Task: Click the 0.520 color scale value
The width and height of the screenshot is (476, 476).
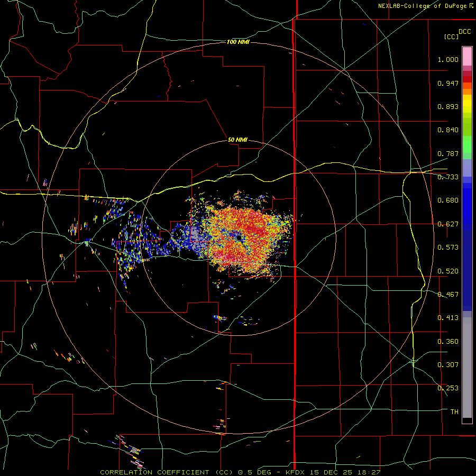Action: tap(448, 271)
